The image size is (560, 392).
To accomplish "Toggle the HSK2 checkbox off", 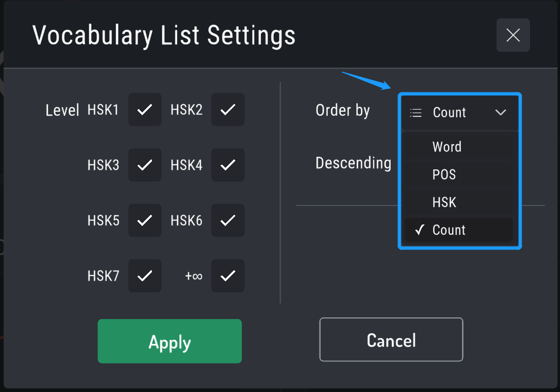I will tap(228, 110).
